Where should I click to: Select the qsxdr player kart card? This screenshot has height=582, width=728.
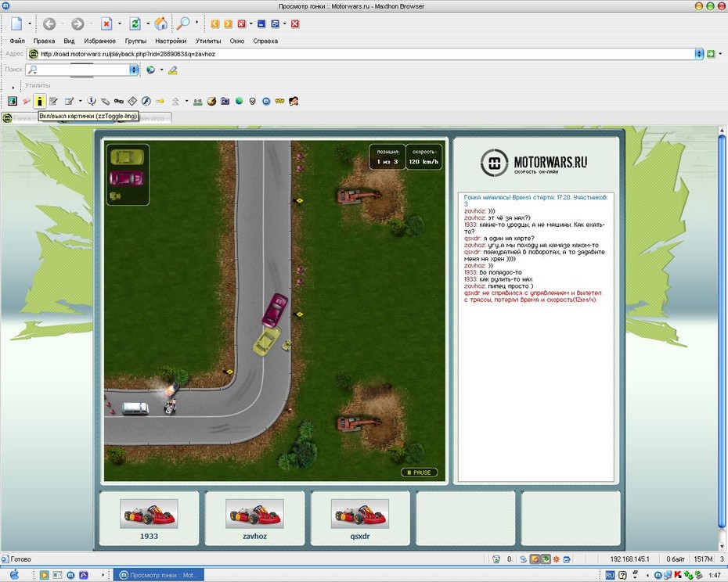(x=360, y=518)
